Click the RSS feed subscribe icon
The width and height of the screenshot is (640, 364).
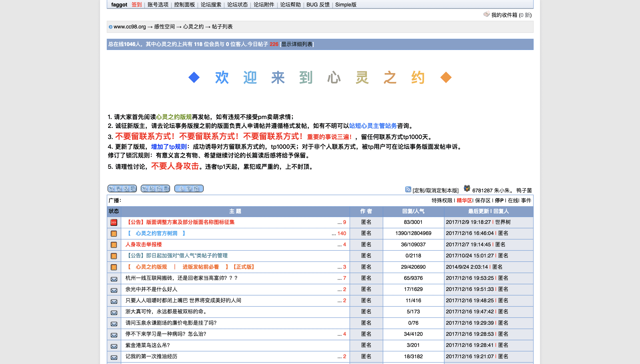pyautogui.click(x=408, y=189)
